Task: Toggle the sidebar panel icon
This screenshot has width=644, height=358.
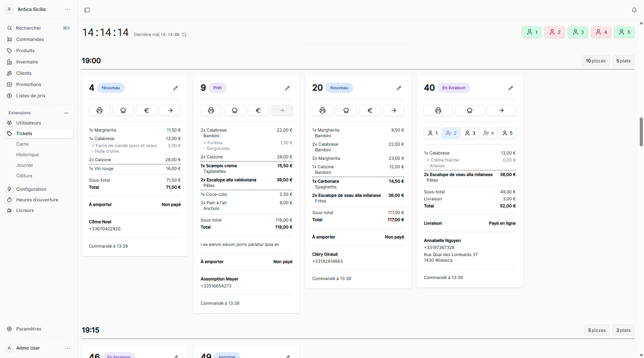Action: 87,10
